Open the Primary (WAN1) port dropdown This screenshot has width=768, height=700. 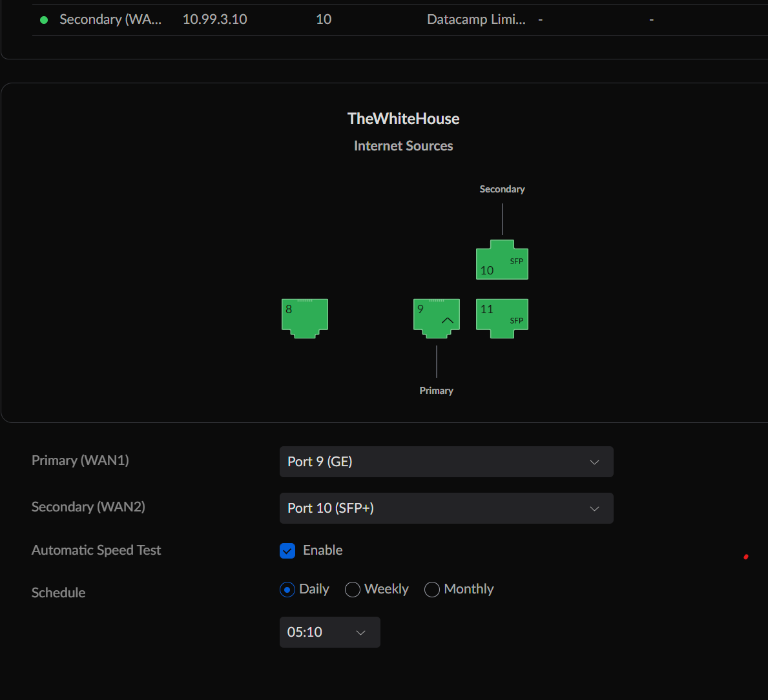(x=446, y=462)
